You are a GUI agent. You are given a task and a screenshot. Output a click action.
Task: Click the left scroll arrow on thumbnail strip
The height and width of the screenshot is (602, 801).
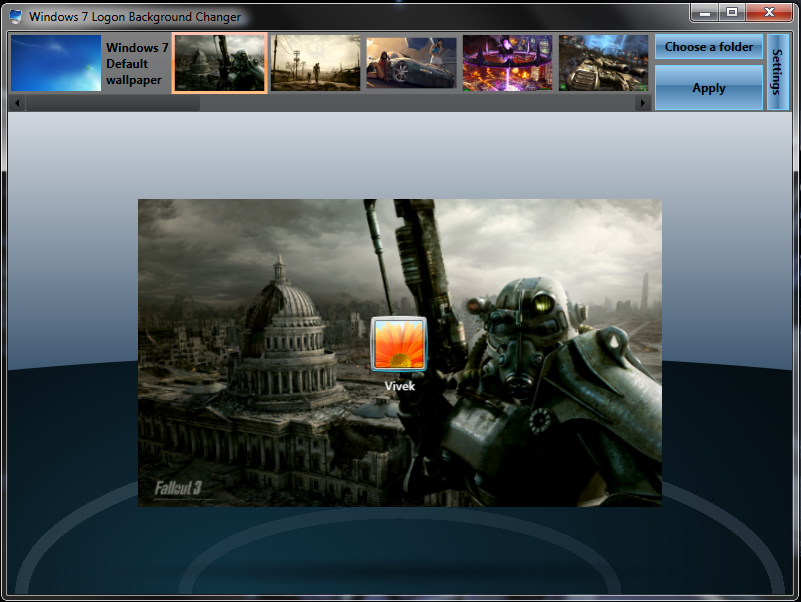coord(15,102)
